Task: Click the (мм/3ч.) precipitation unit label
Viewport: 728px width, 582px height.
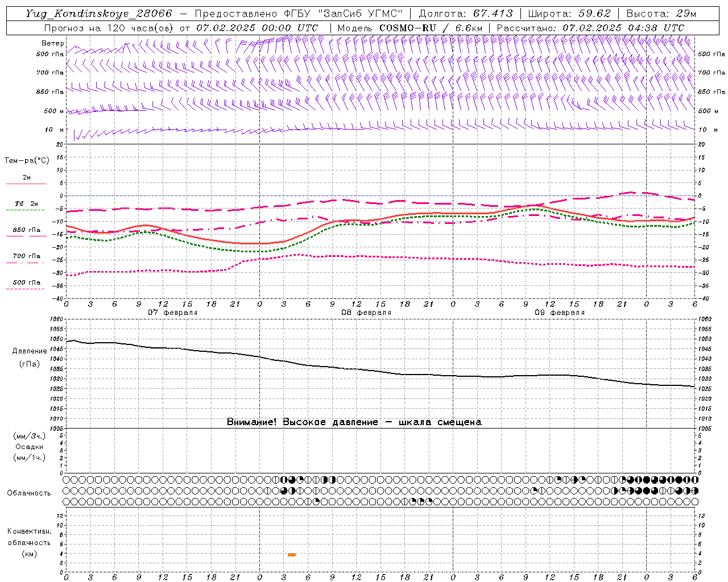Action: (30, 436)
